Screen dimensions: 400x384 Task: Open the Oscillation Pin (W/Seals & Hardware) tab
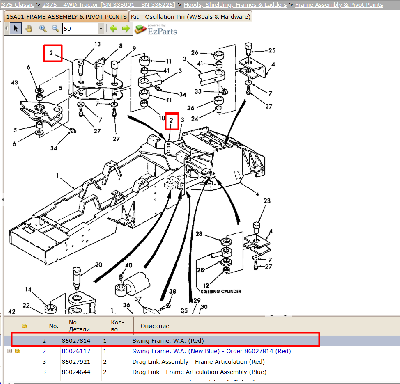[x=190, y=17]
